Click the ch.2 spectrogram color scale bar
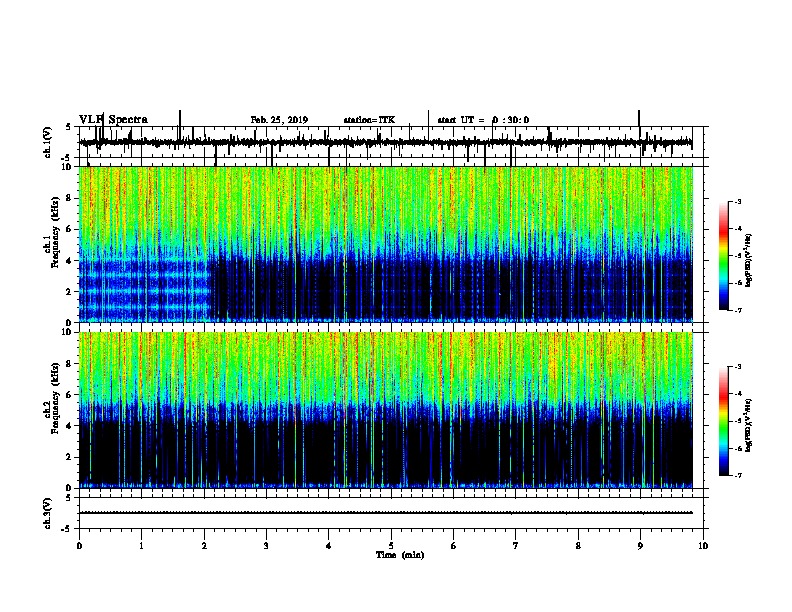Screen dimensions: 792x612 coord(723,421)
